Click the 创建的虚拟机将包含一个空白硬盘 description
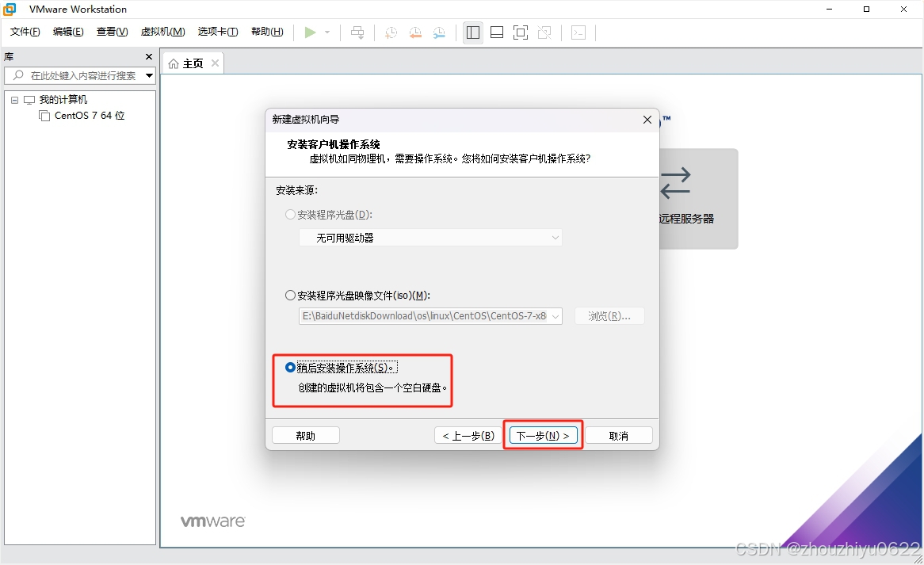924x565 pixels. pos(372,387)
